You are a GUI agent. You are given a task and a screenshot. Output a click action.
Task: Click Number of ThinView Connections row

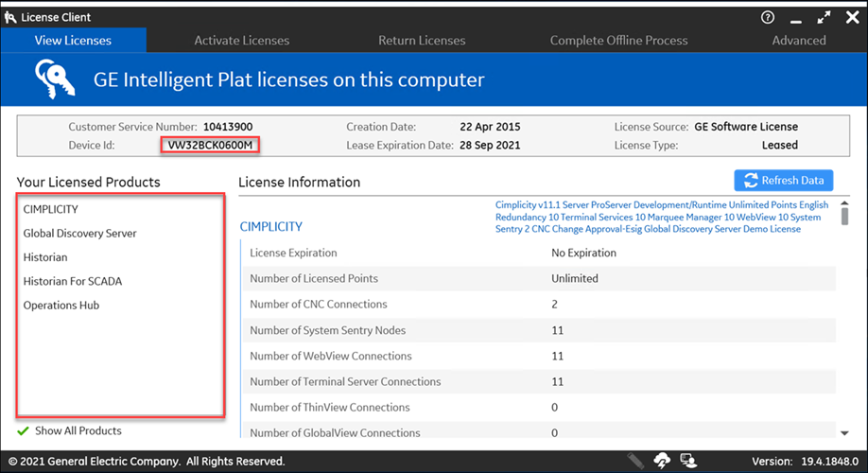539,407
